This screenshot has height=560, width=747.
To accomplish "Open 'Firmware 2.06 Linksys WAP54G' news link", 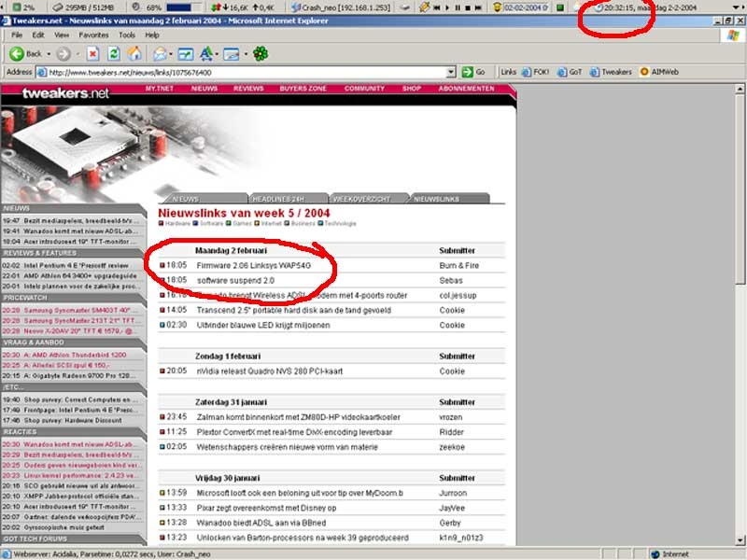I will coord(254,266).
